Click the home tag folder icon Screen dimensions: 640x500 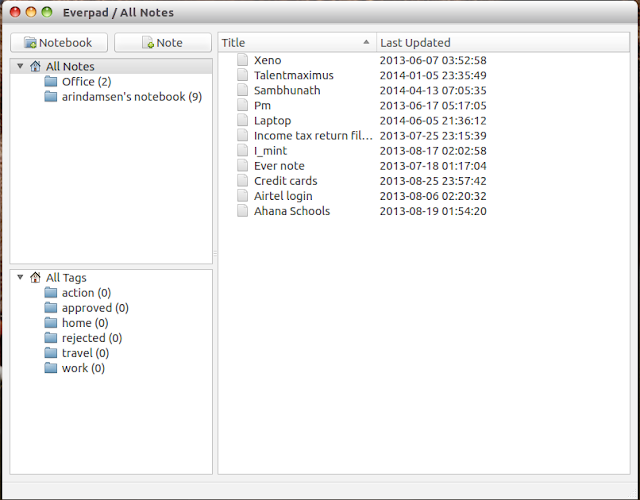click(51, 322)
